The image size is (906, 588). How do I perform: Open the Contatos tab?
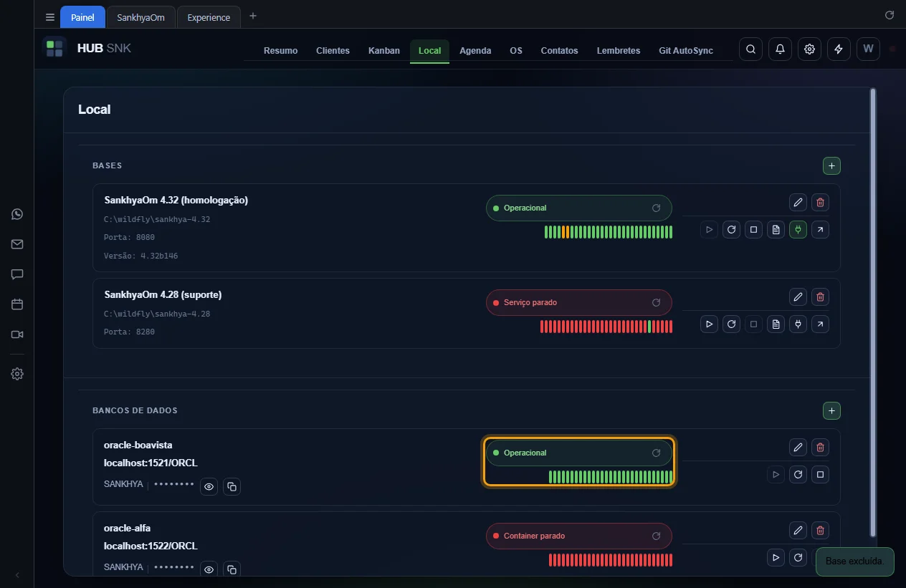pyautogui.click(x=559, y=51)
